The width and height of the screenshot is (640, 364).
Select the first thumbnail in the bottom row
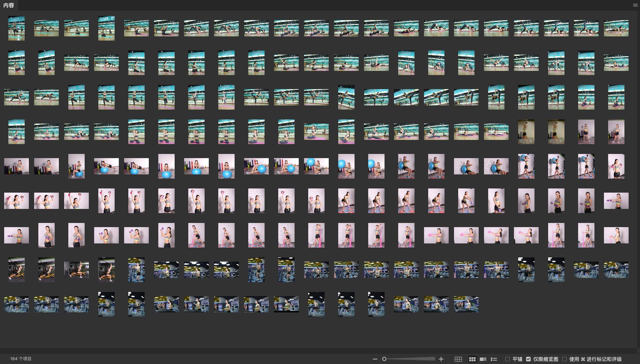tap(16, 304)
